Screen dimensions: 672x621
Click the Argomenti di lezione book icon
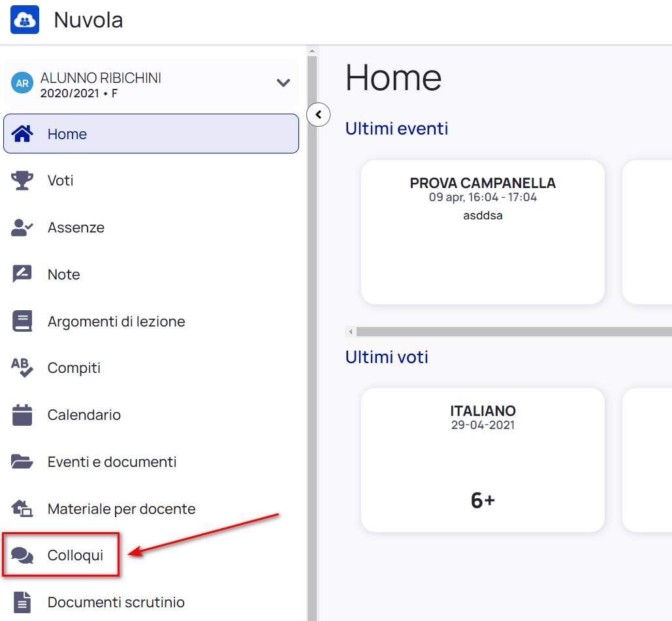coord(22,321)
